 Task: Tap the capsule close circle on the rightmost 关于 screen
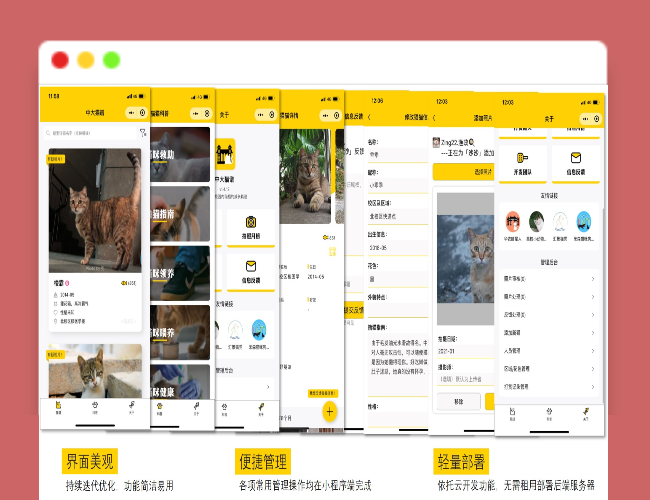click(x=597, y=119)
